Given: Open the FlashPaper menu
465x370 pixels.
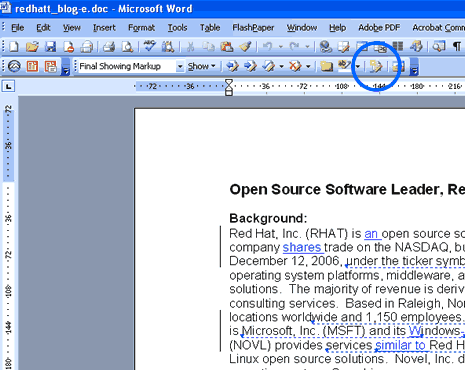Looking at the screenshot, I should 253,28.
